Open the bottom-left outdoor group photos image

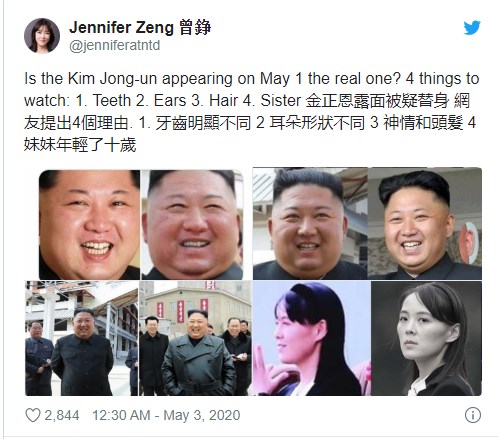(x=138, y=338)
